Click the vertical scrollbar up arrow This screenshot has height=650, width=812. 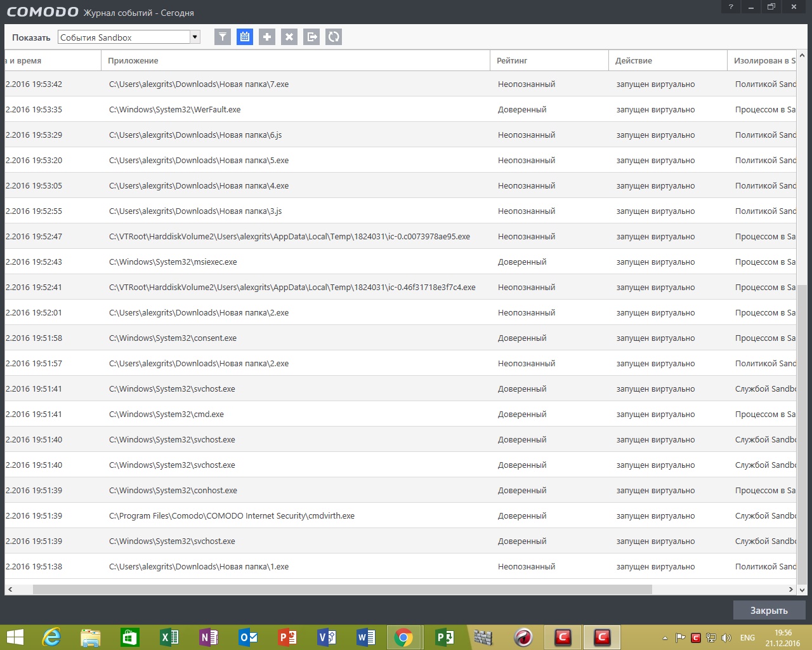(x=802, y=56)
